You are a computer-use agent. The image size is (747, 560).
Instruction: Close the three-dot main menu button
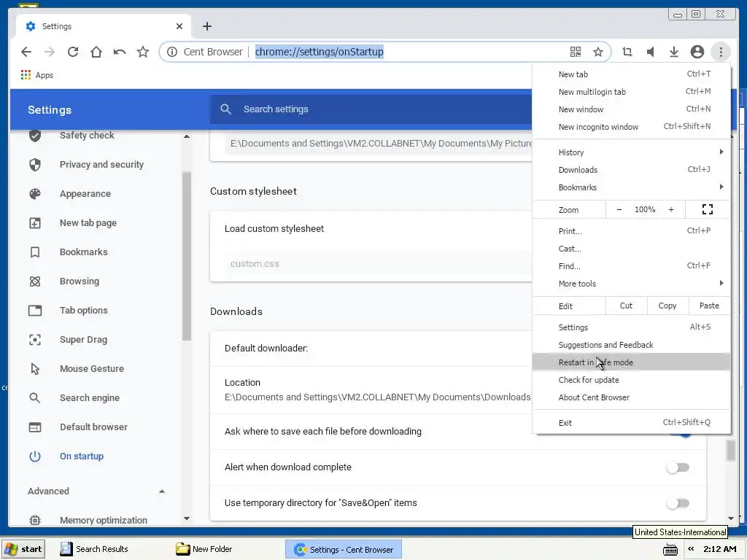point(720,52)
